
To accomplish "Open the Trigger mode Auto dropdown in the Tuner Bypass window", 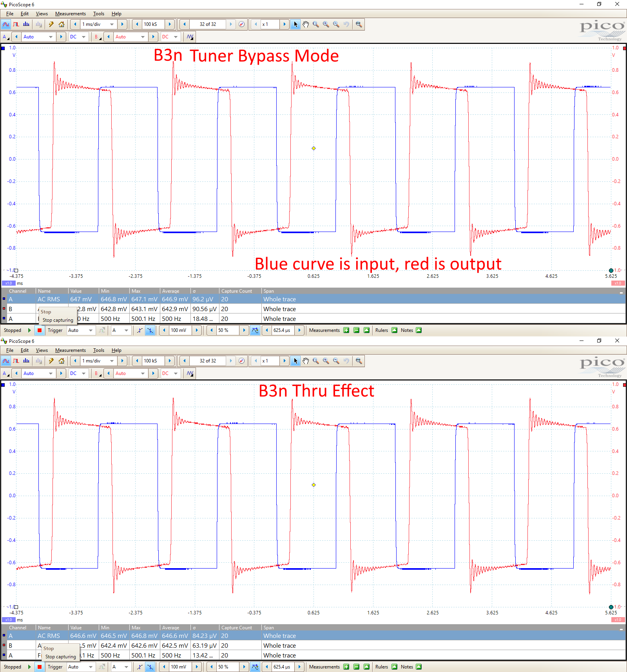I will [80, 330].
